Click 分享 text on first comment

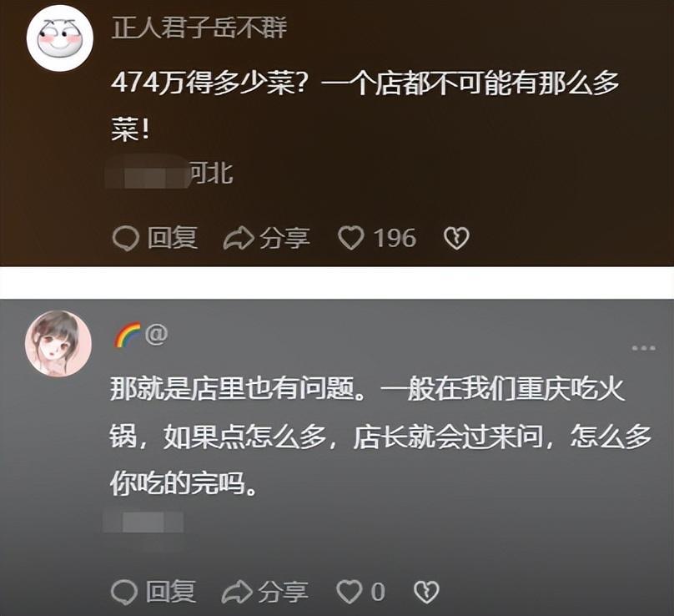point(284,238)
